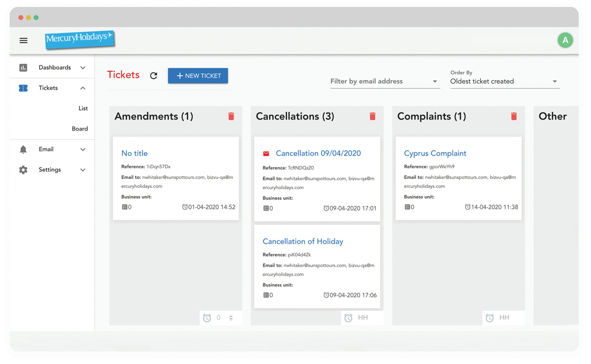Expand the Dashboards sidebar section
The image size is (591, 364).
(x=83, y=68)
